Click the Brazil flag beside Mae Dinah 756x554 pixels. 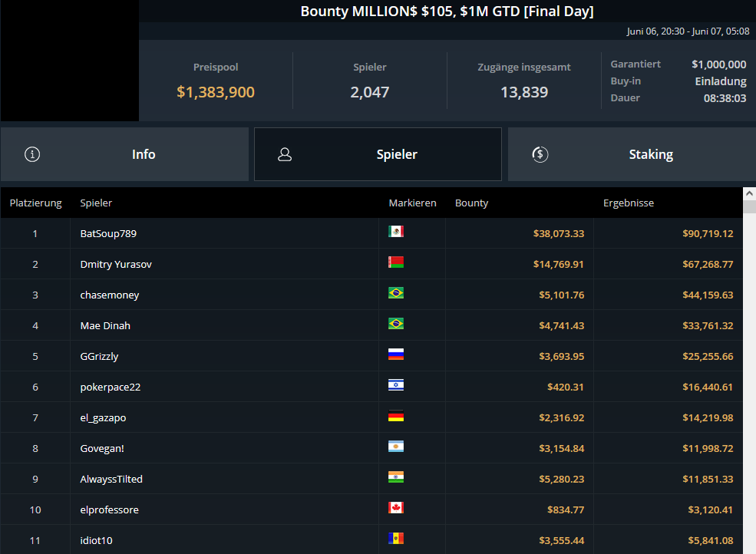click(396, 324)
